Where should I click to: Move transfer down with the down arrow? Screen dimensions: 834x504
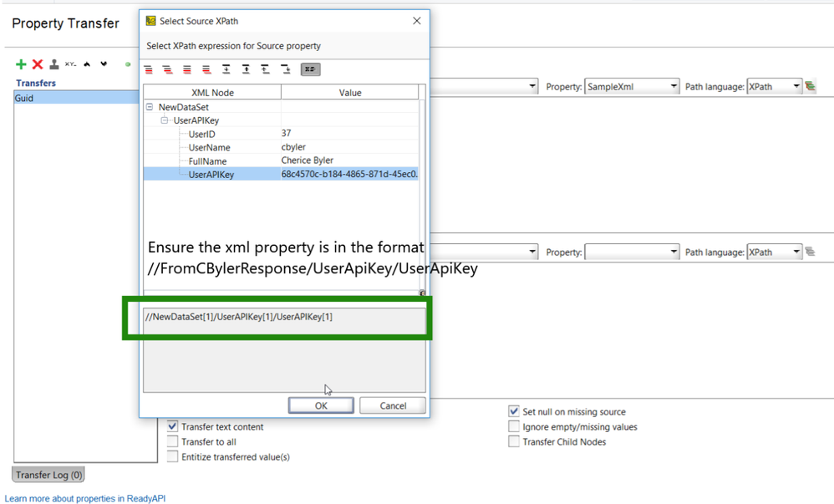pos(104,64)
